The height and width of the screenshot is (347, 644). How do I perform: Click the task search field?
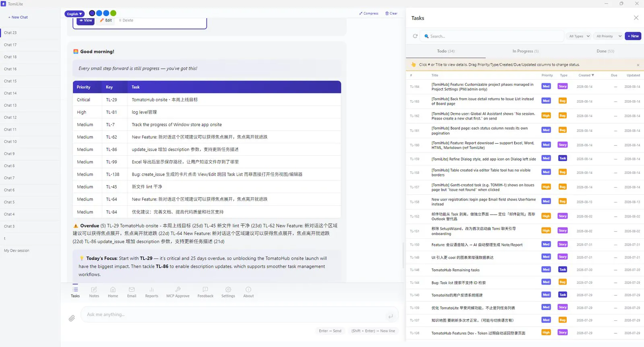492,36
